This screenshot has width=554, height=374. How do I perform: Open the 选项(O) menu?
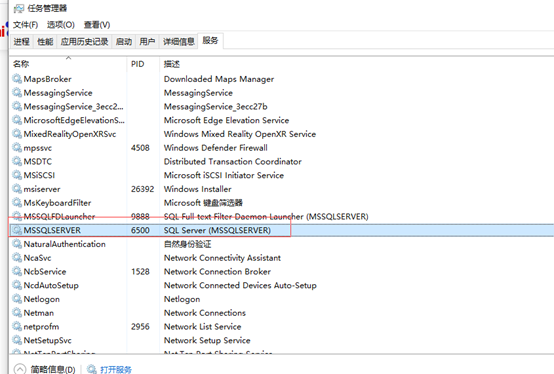(61, 25)
